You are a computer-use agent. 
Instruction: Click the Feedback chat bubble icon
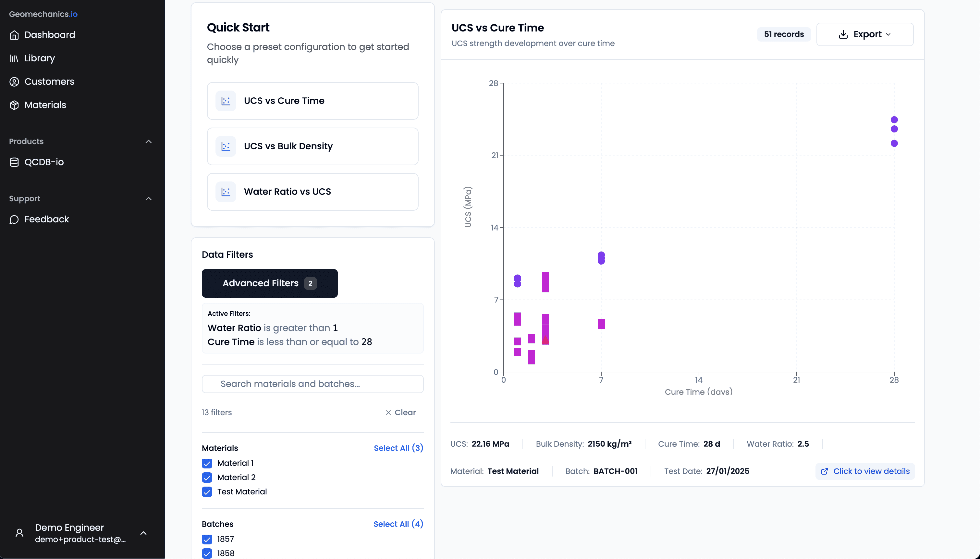click(x=14, y=219)
